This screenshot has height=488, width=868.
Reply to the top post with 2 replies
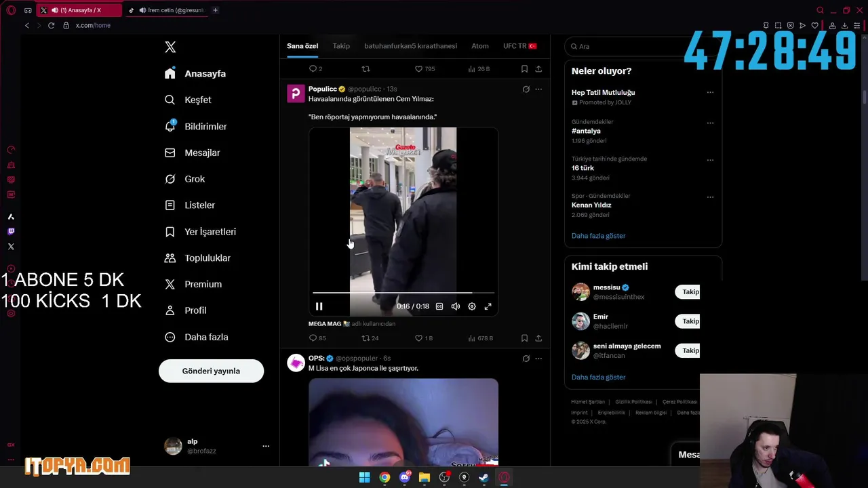pyautogui.click(x=315, y=69)
